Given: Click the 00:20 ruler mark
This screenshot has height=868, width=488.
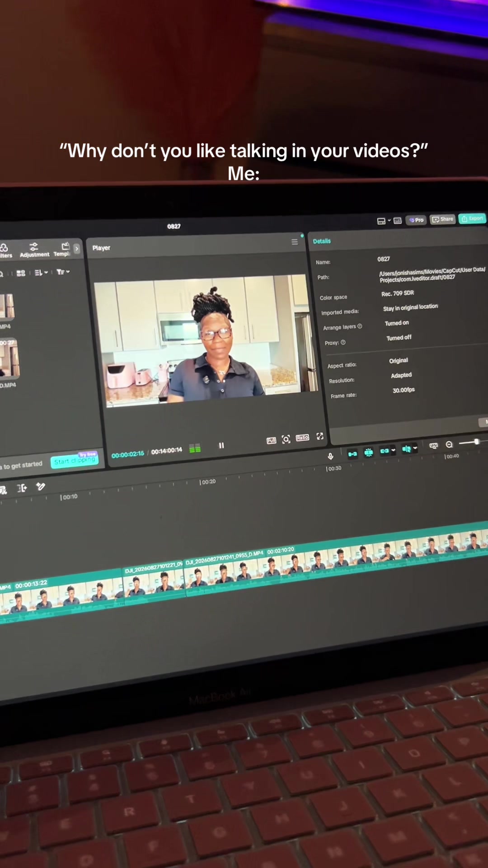Looking at the screenshot, I should coord(207,482).
